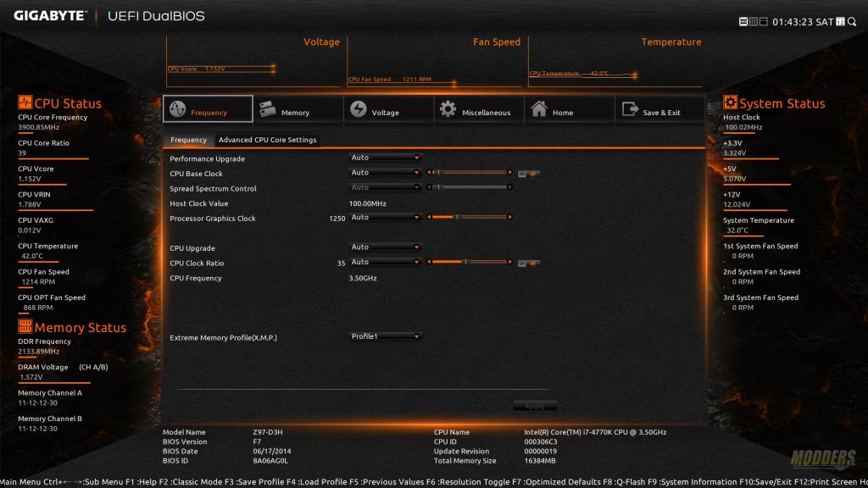Click the CPU OPT Fan Speed 868 RPM reading
Image resolution: width=868 pixels, height=488 pixels.
37,308
